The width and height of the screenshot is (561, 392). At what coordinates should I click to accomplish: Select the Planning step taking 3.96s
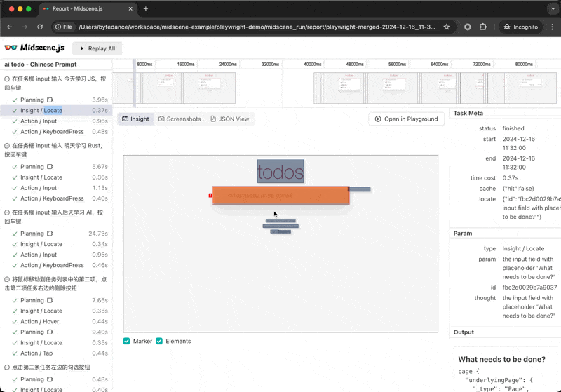[56, 100]
